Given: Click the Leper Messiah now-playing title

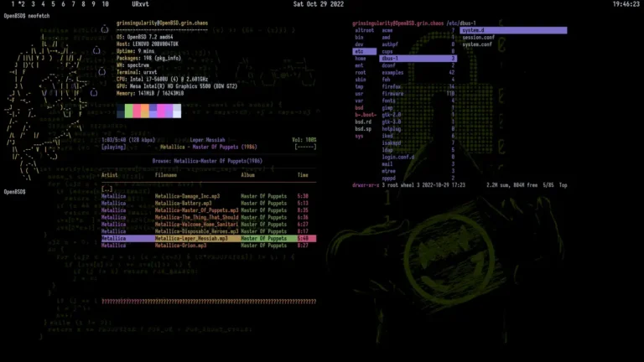Looking at the screenshot, I should [x=207, y=140].
